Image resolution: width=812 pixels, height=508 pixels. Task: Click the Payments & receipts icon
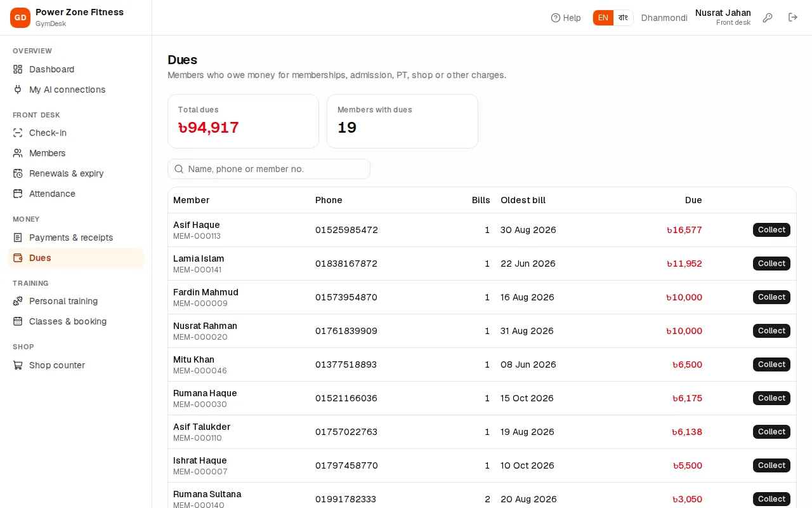[18, 237]
